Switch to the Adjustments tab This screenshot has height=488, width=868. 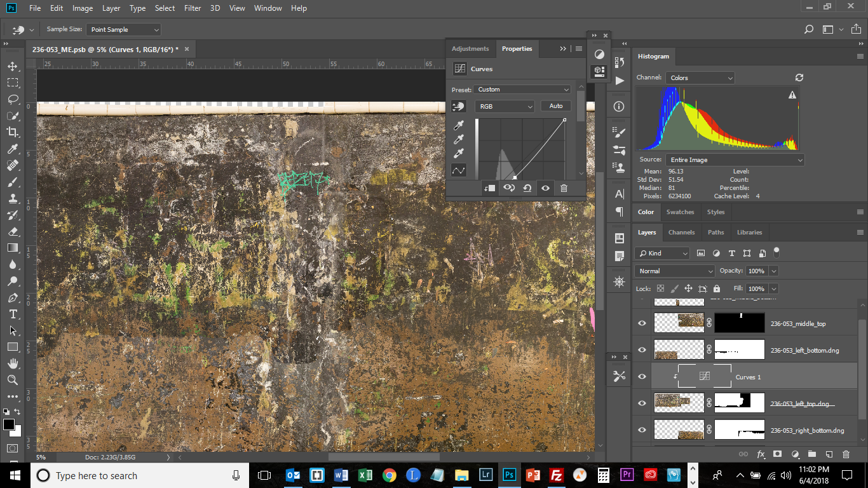pos(470,49)
